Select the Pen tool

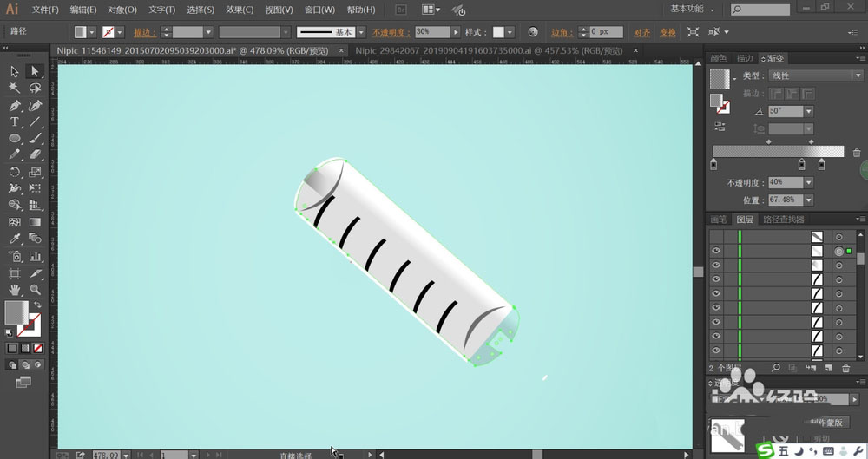pyautogui.click(x=15, y=105)
